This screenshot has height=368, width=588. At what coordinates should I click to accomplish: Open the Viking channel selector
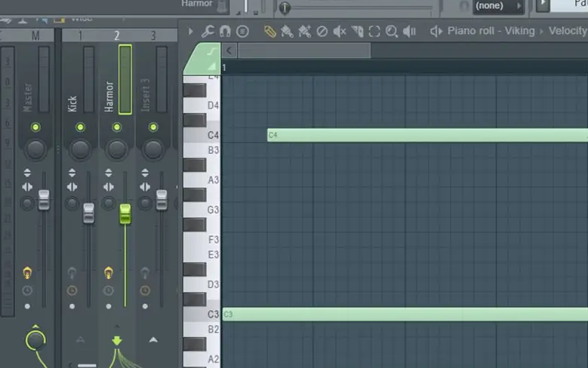(x=520, y=31)
